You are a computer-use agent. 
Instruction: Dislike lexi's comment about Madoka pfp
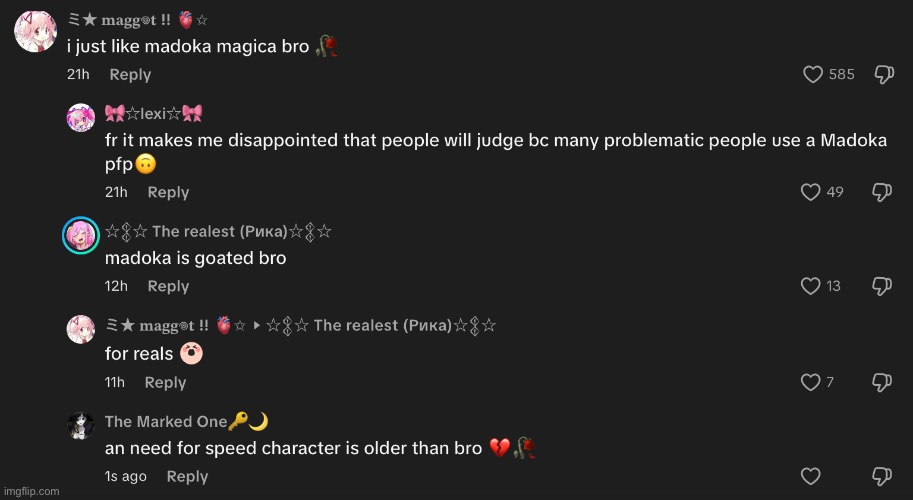click(882, 192)
